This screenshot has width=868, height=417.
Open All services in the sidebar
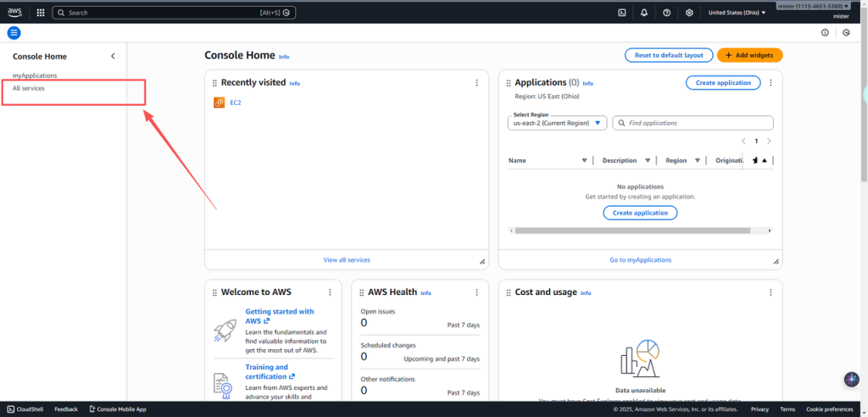29,88
